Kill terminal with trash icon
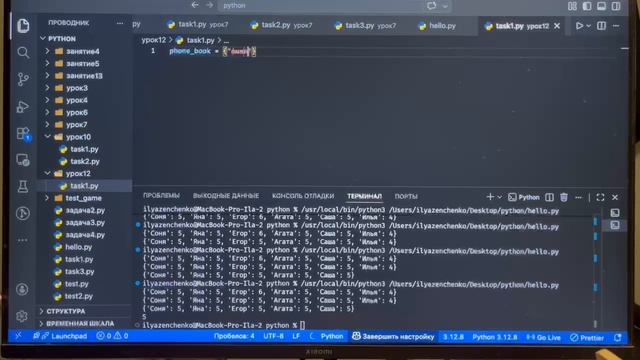Image resolution: width=640 pixels, height=360 pixels. coord(564,198)
